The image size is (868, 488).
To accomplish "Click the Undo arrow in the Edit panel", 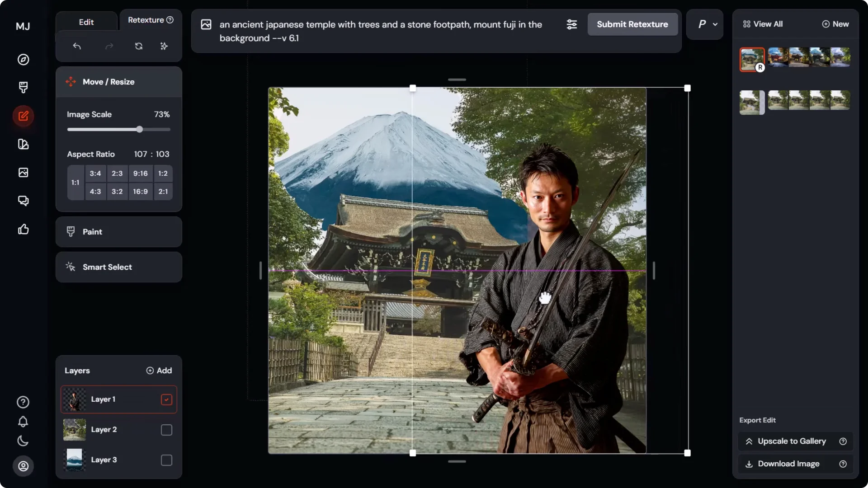I will pyautogui.click(x=77, y=46).
